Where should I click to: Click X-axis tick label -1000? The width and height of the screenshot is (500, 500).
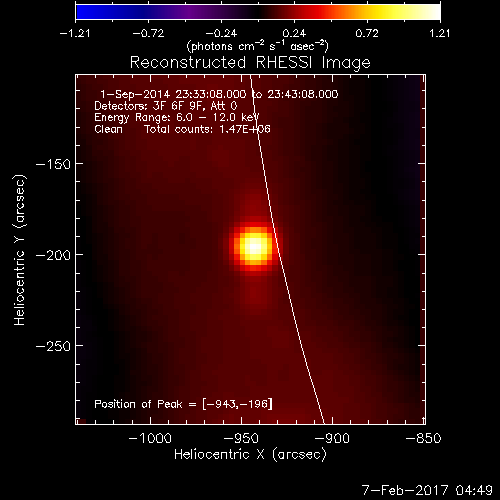point(150,438)
